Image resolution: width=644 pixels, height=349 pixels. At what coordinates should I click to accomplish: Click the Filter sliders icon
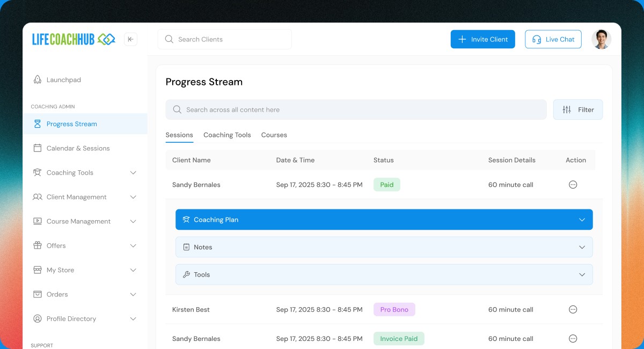(567, 110)
